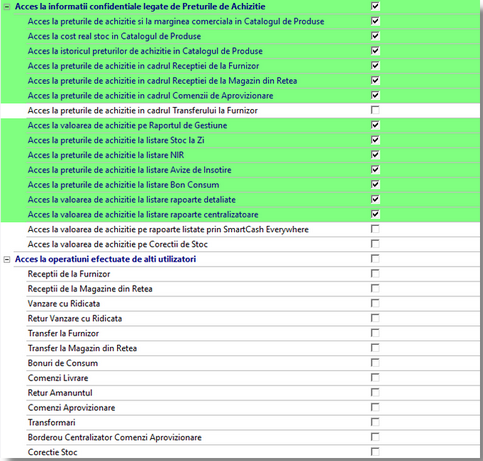Check the Transfer la Furnizor checkbox

coord(375,333)
